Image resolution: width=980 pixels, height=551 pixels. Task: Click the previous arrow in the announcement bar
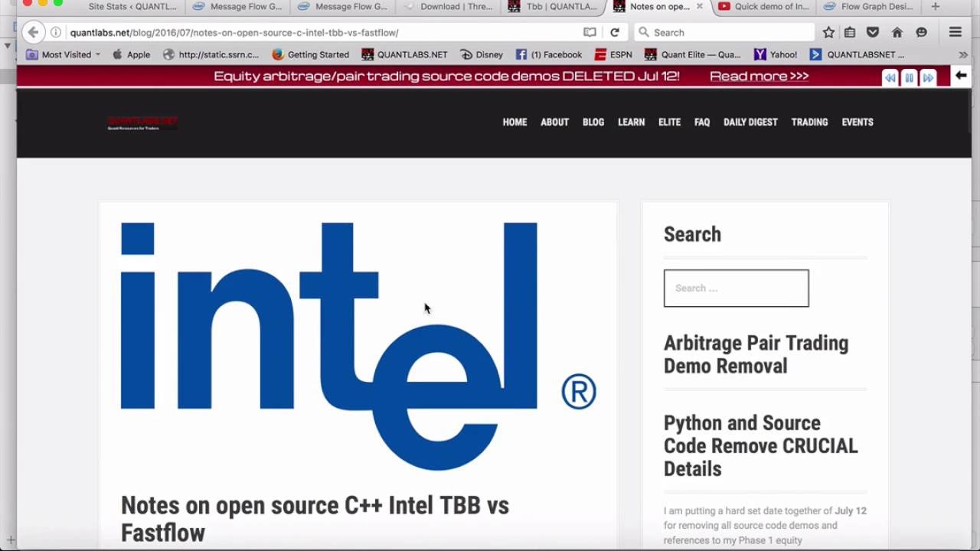[x=890, y=77]
